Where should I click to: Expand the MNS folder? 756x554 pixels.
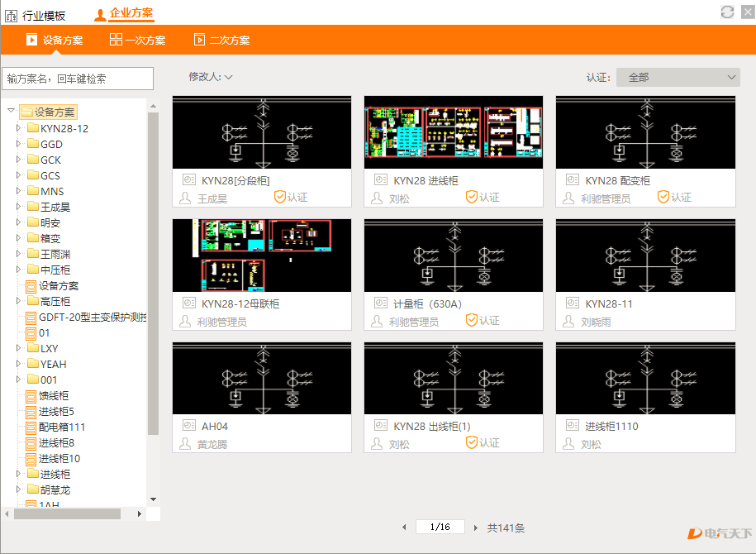[18, 191]
